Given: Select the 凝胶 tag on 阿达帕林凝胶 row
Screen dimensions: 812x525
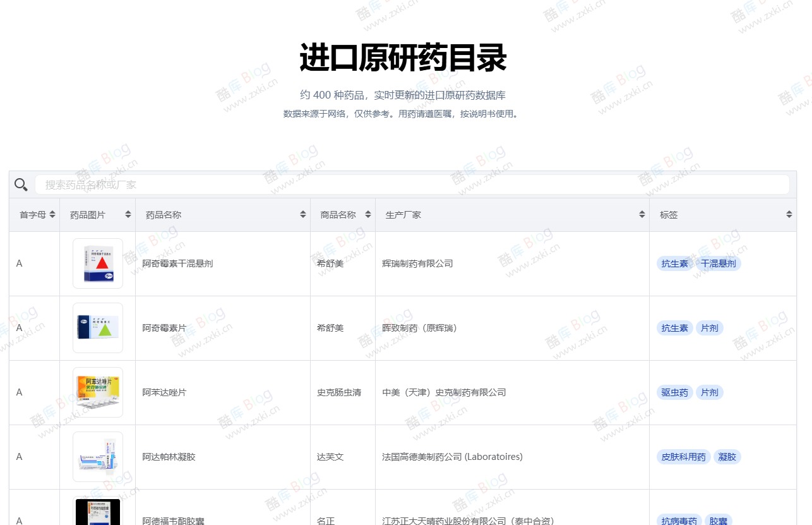Looking at the screenshot, I should pyautogui.click(x=727, y=457).
